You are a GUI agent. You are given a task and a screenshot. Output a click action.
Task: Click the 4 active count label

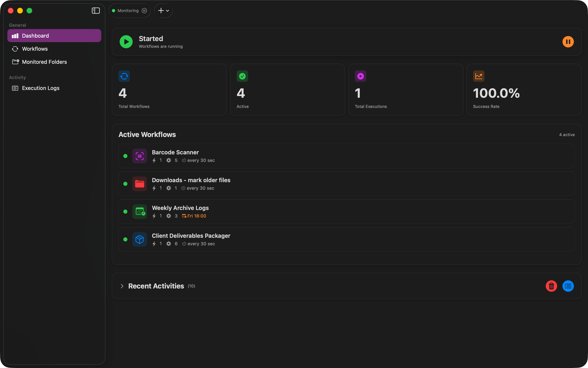567,135
